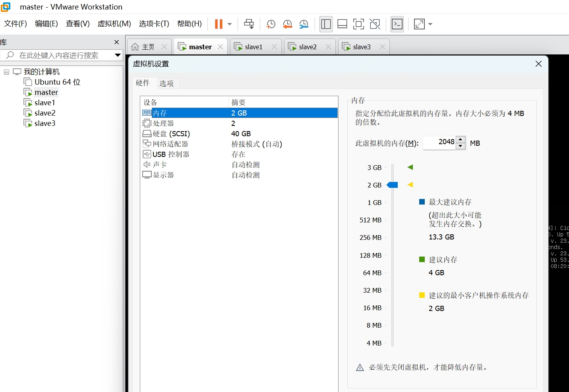The image size is (569, 392).
Task: Close the library panel
Action: pyautogui.click(x=116, y=42)
